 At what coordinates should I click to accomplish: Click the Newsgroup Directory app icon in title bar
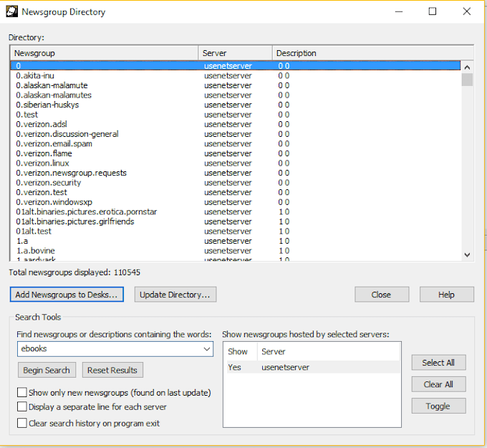pyautogui.click(x=11, y=11)
